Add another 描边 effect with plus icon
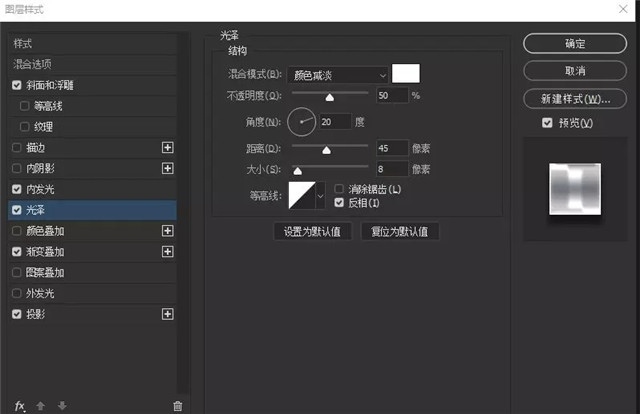The height and width of the screenshot is (414, 640). pos(167,147)
